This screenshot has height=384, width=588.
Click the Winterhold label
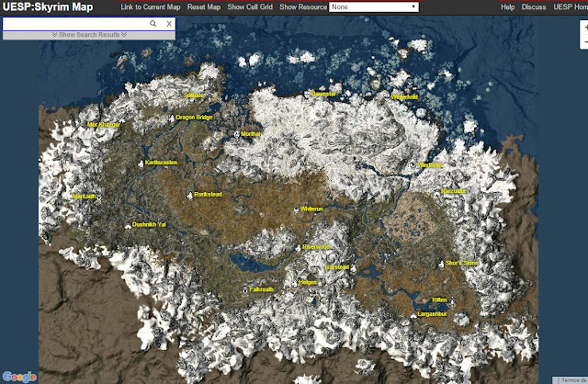(x=404, y=96)
